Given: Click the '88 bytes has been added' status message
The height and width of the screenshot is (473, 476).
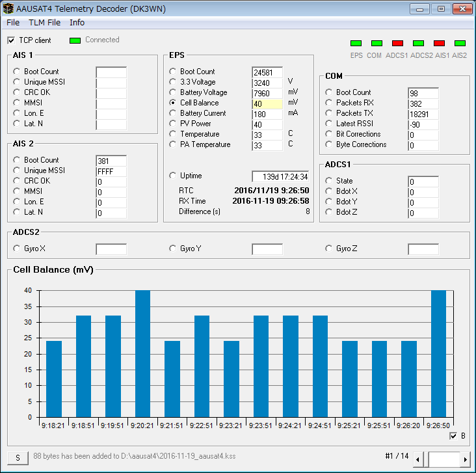Looking at the screenshot, I should (135, 456).
